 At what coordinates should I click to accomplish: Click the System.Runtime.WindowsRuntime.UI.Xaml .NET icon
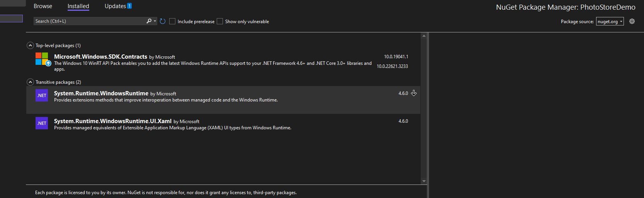42,123
